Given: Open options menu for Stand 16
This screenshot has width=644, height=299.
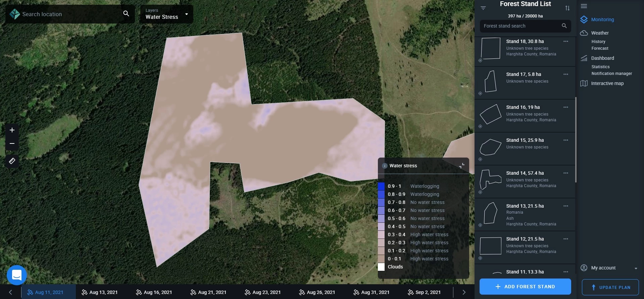Looking at the screenshot, I should click(x=566, y=107).
